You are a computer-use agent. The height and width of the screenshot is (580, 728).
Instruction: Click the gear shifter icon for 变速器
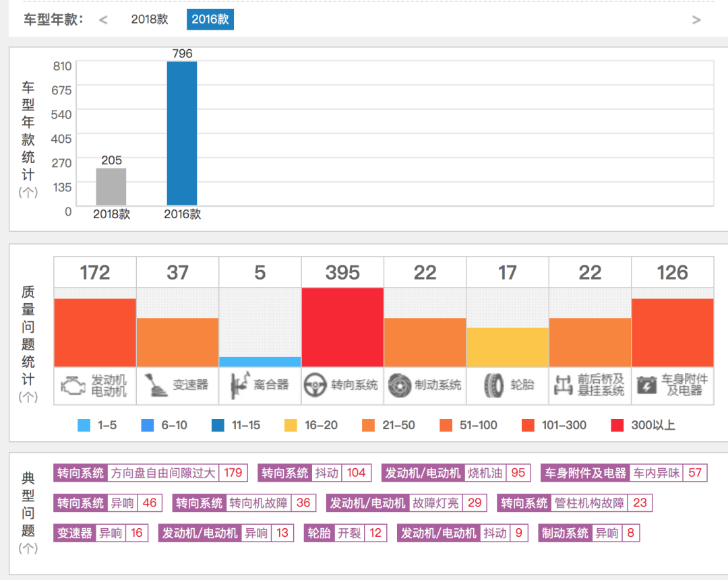tap(156, 385)
